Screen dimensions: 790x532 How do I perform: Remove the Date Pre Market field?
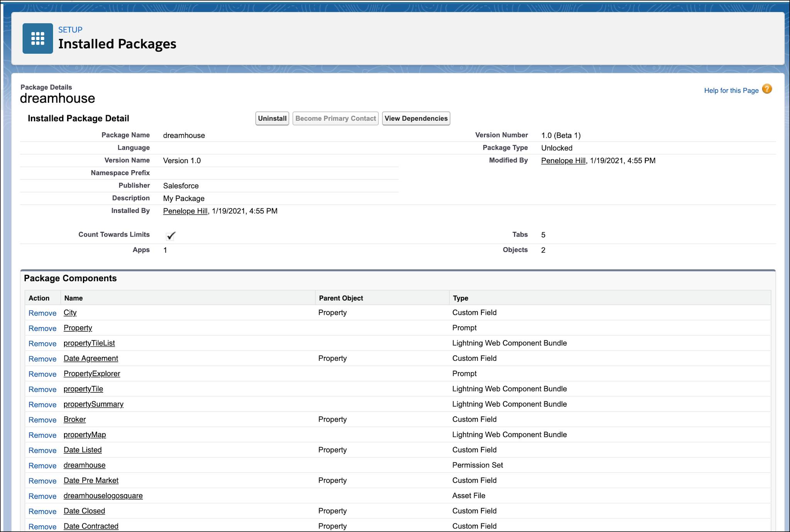[42, 481]
